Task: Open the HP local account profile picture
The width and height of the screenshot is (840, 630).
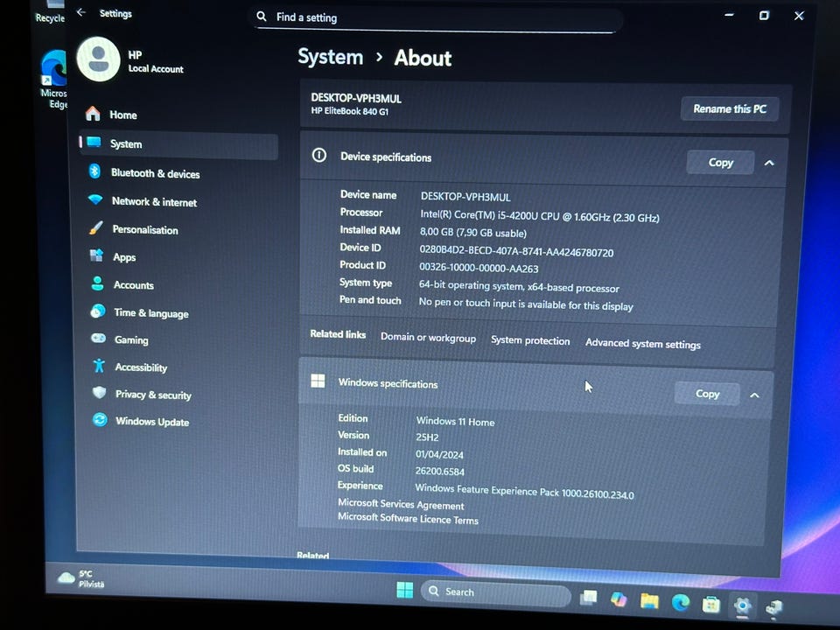Action: pyautogui.click(x=98, y=59)
